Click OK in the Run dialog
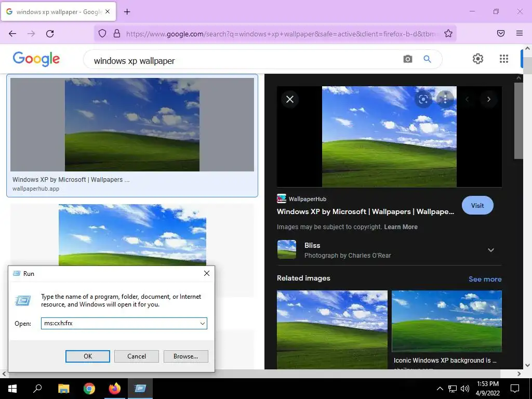 pos(87,356)
